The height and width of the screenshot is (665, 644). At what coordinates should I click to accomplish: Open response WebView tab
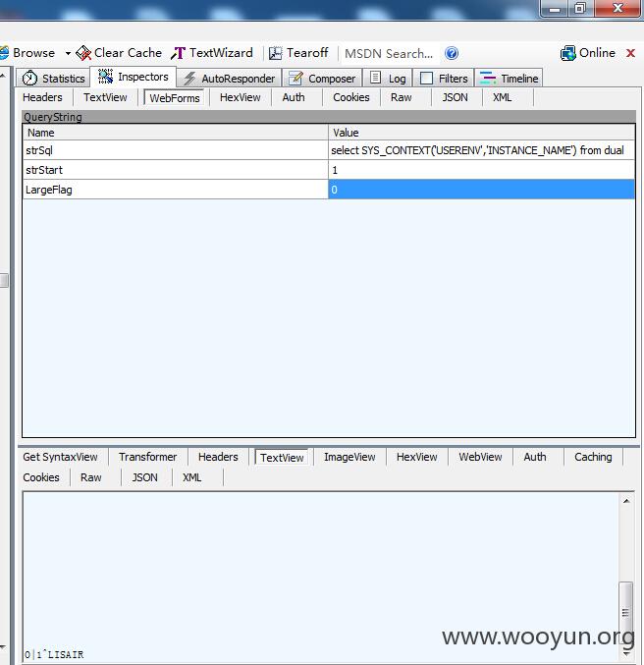[480, 457]
